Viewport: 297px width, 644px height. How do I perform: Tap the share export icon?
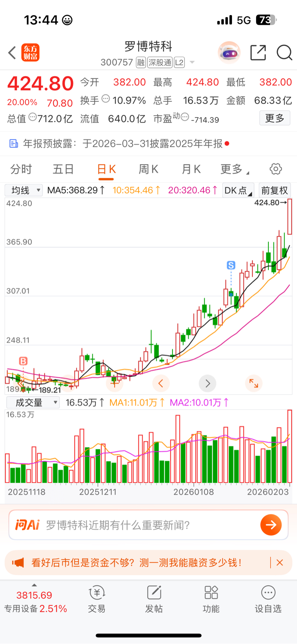pos(258,53)
